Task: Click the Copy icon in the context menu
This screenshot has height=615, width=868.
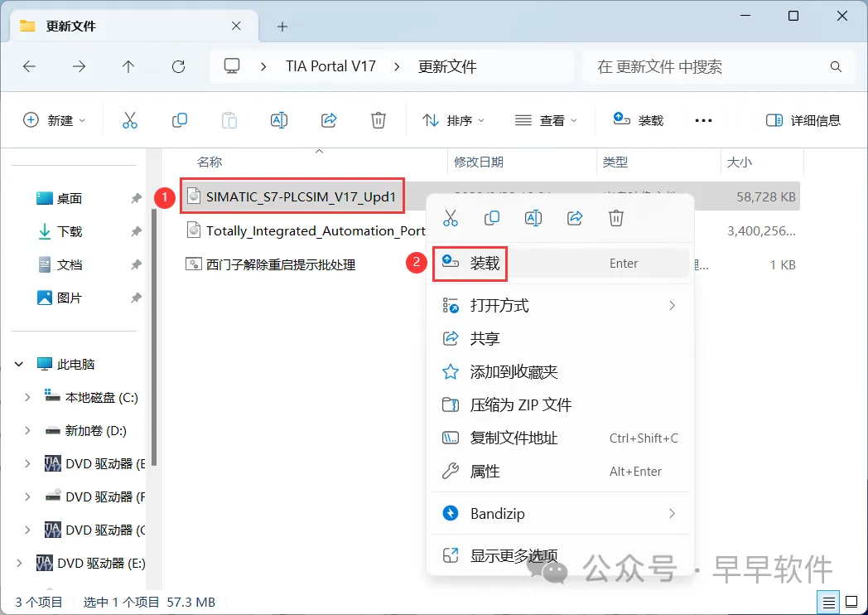Action: click(492, 218)
